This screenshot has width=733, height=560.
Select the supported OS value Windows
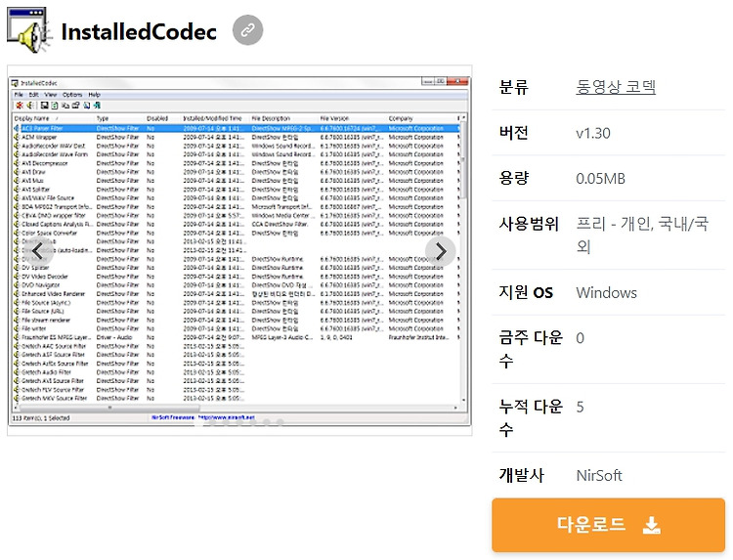click(606, 292)
